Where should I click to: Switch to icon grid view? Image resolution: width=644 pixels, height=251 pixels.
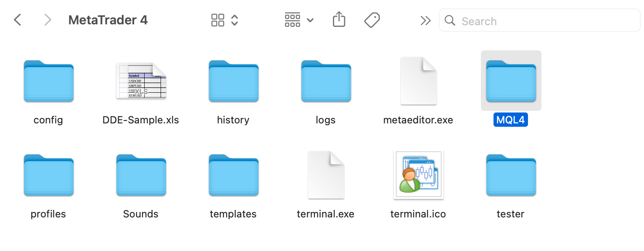(218, 20)
